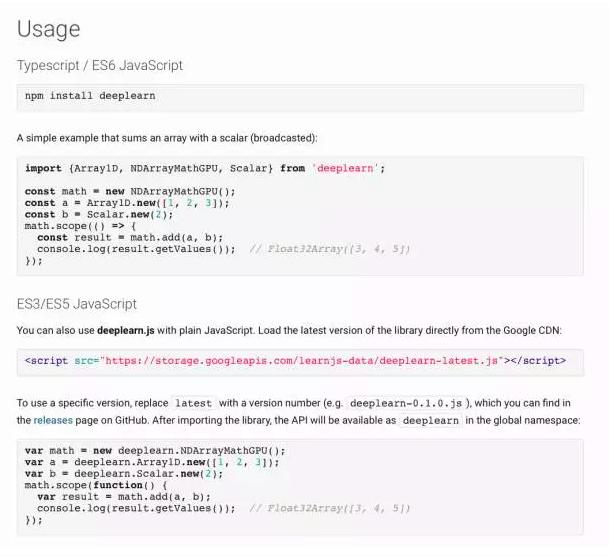Click the 'math.scope(() => {' line
Image resolution: width=609 pixels, height=556 pixels.
coord(80,226)
